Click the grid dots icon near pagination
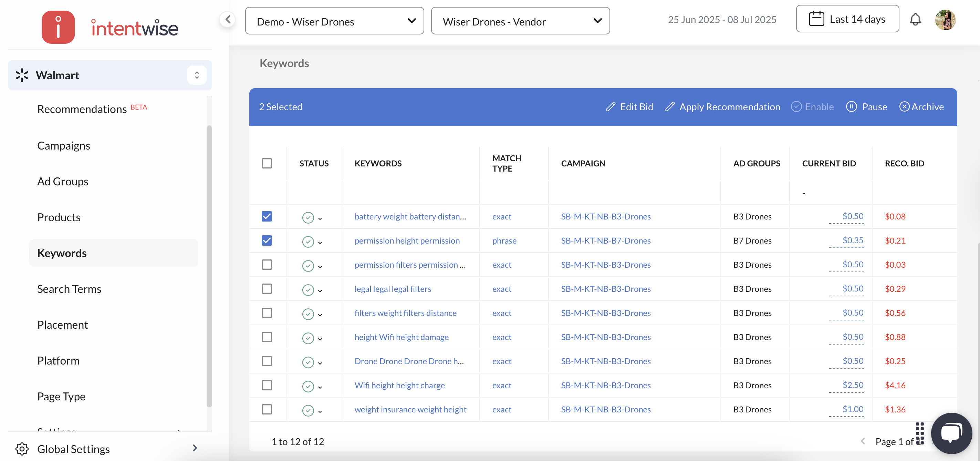This screenshot has width=980, height=461. pyautogui.click(x=920, y=433)
